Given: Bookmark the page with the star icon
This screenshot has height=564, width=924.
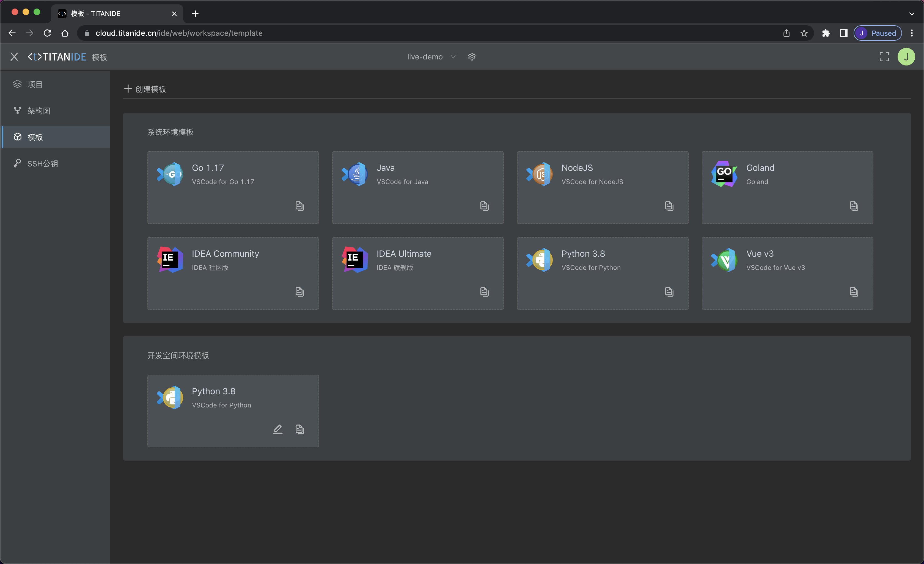Looking at the screenshot, I should click(804, 33).
